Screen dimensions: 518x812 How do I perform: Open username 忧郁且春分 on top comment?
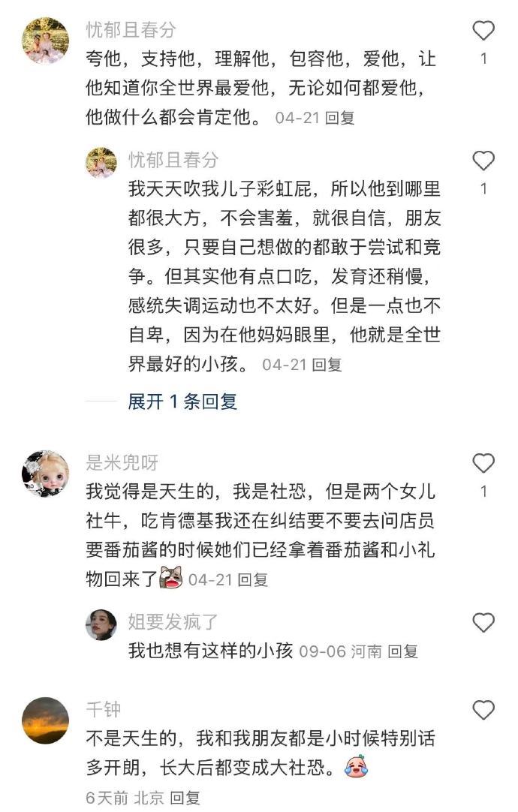coord(131,30)
